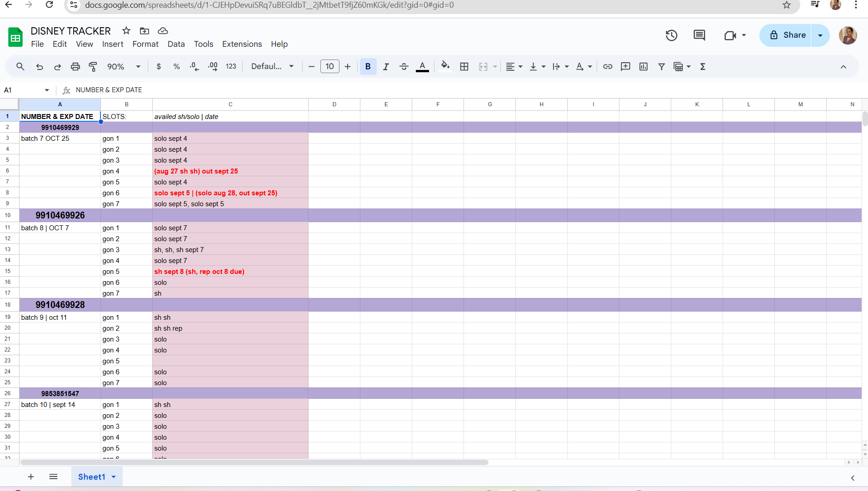Viewport: 868px width, 491px height.
Task: Open the Sheet1 tab menu arrow
Action: point(114,477)
